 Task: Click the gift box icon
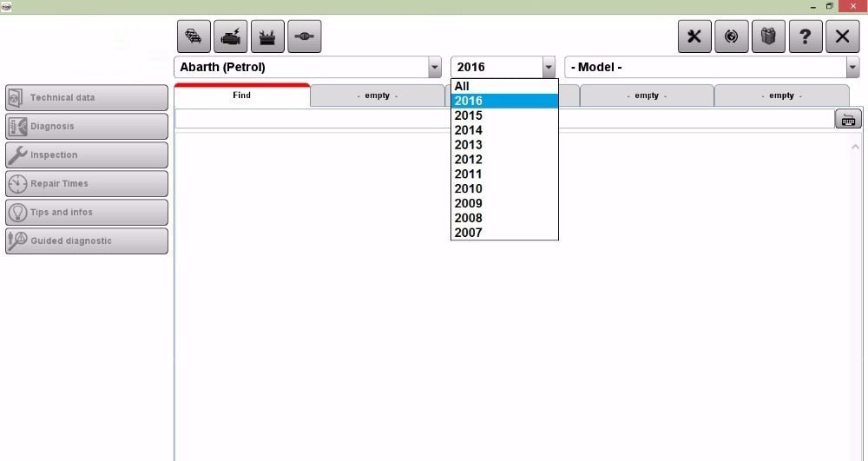[x=768, y=36]
